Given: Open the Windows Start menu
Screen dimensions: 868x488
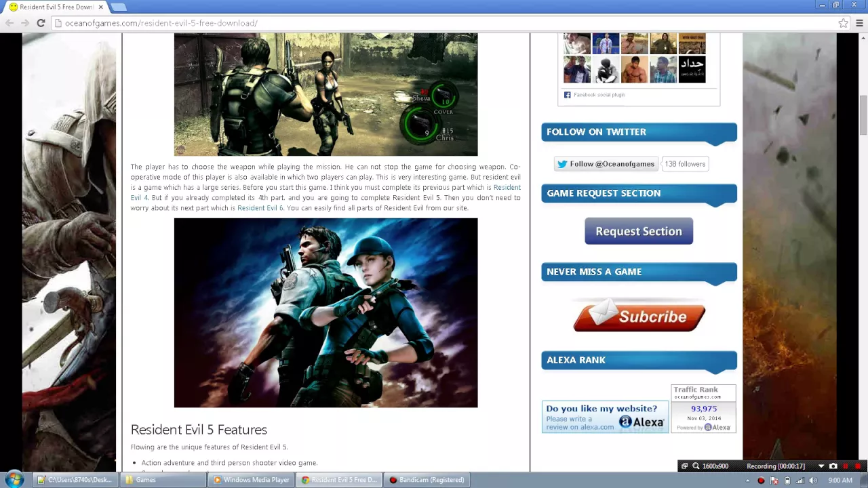Looking at the screenshot, I should click(x=14, y=480).
